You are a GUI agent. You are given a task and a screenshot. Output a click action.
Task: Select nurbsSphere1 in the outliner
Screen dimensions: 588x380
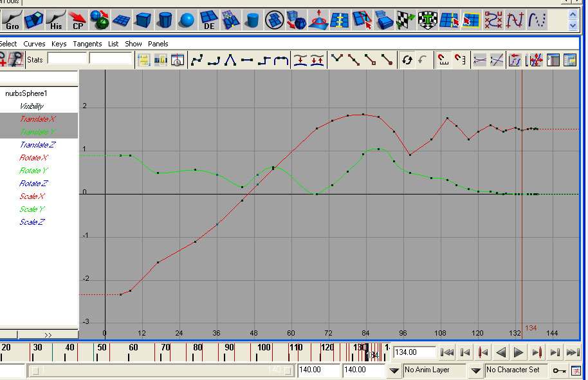click(26, 93)
